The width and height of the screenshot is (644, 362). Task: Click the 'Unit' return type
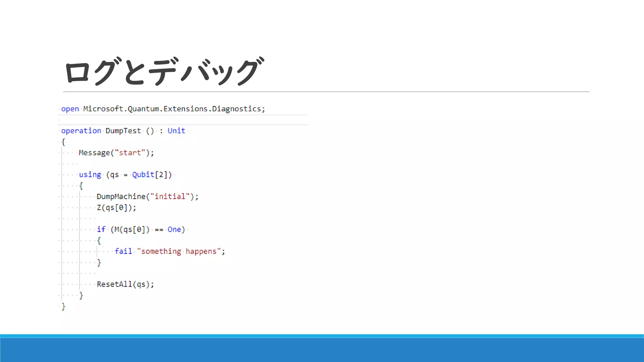(x=176, y=131)
